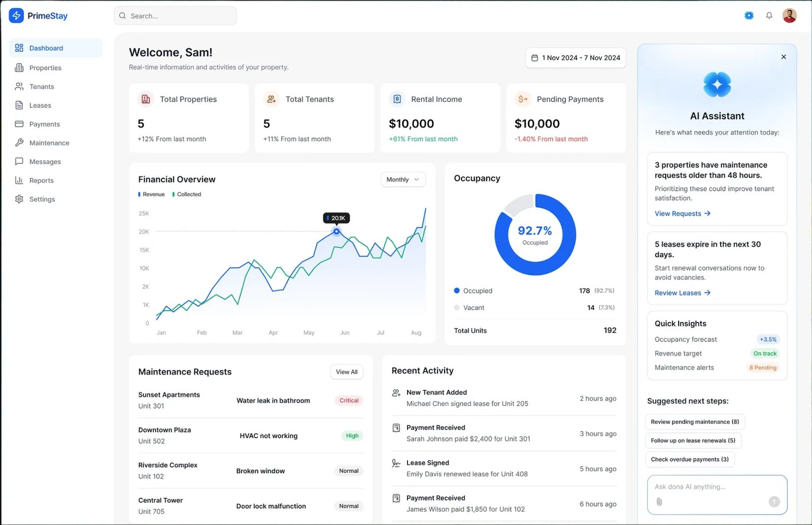Go to Dashboard in the sidebar
This screenshot has width=812, height=525.
(56, 48)
